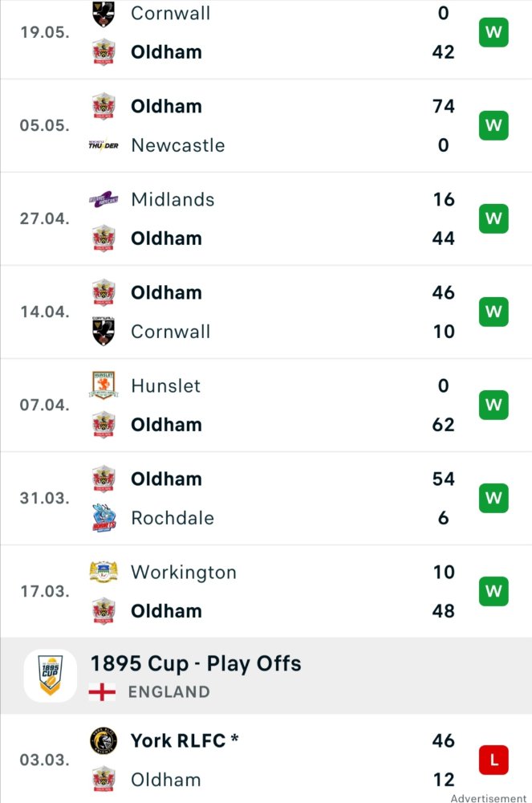
Task: Tap the Newcastle Thunder team logo
Action: (104, 145)
